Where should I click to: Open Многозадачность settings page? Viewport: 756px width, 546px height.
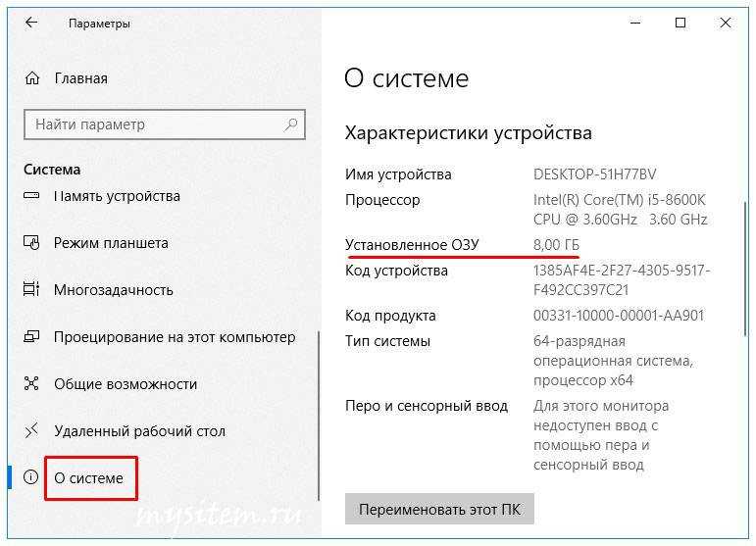(x=114, y=290)
